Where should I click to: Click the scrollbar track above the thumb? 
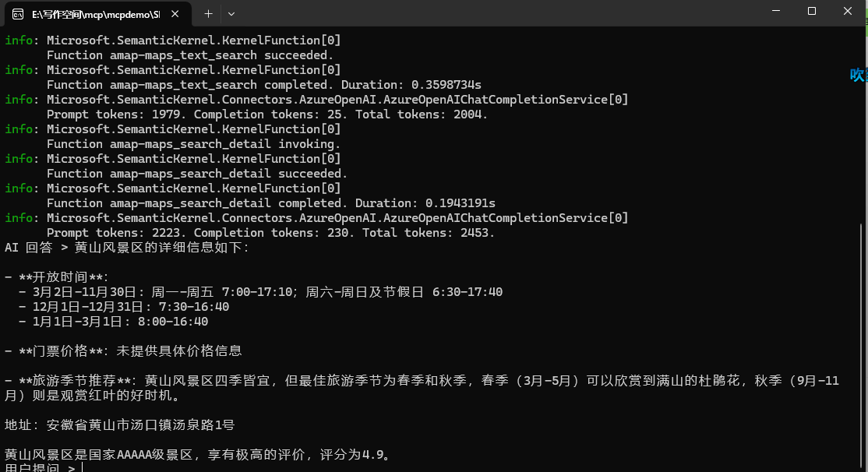click(862, 125)
